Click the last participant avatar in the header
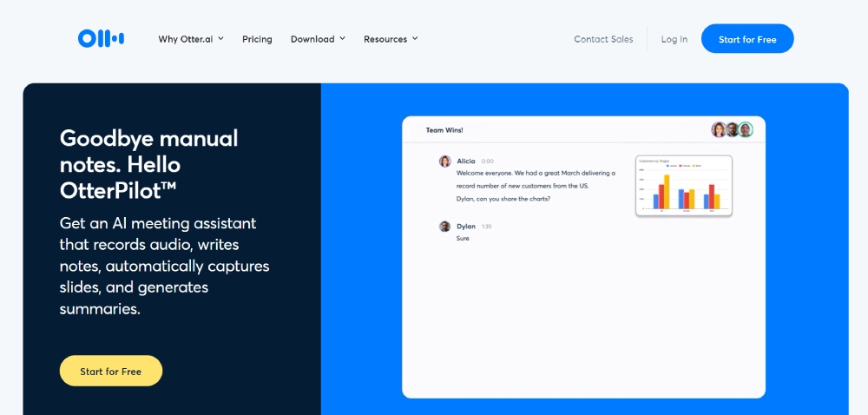 click(x=746, y=130)
